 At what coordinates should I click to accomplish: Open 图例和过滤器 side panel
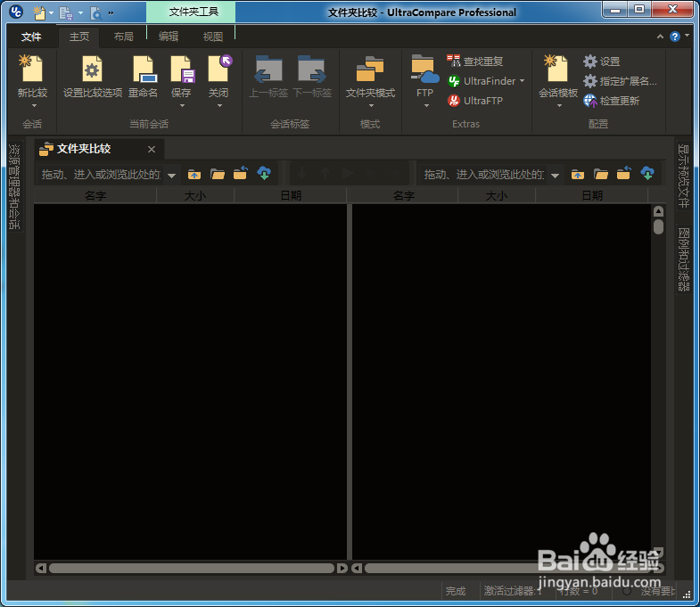[683, 259]
